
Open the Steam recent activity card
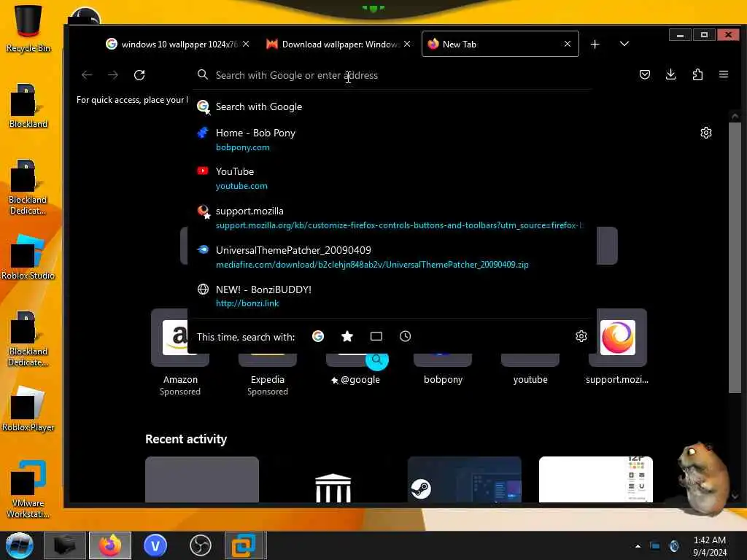pyautogui.click(x=465, y=479)
